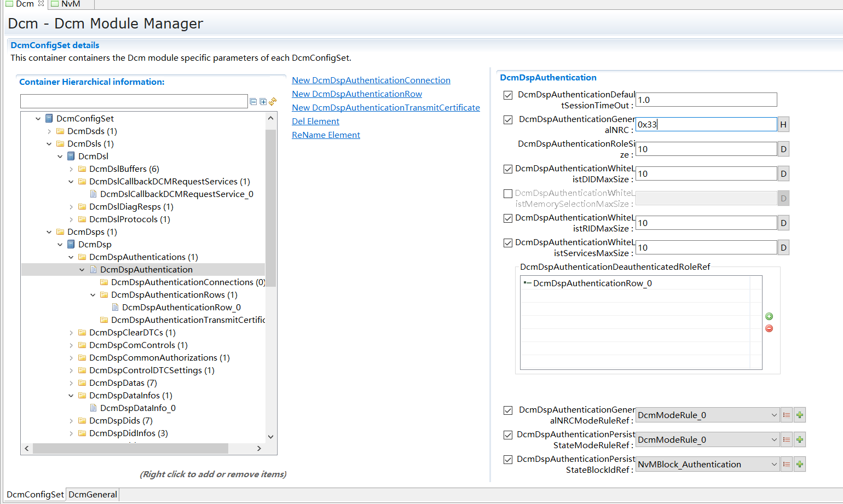Image resolution: width=843 pixels, height=504 pixels.
Task: Remove DcmDspAuthenticationRow_0 using red minus icon
Action: (769, 328)
